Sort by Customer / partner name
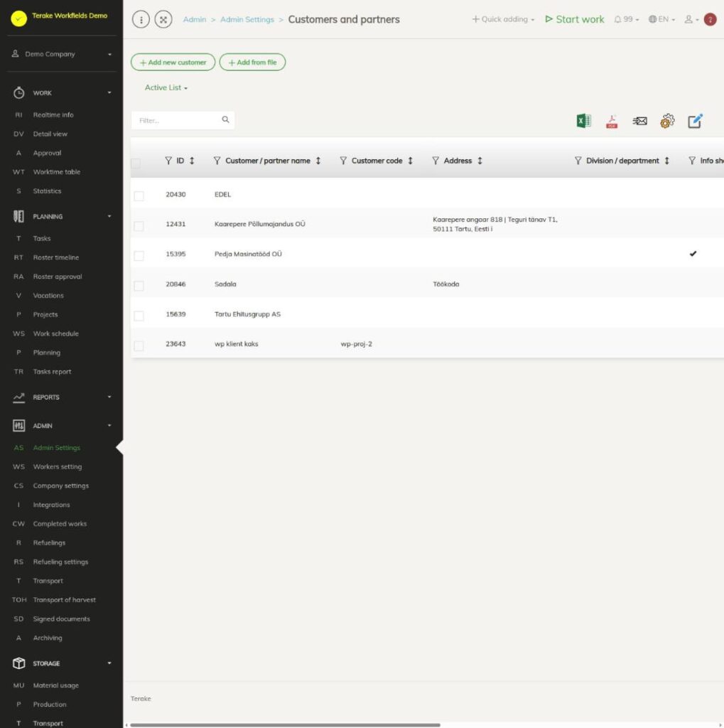This screenshot has height=728, width=724. coord(318,161)
